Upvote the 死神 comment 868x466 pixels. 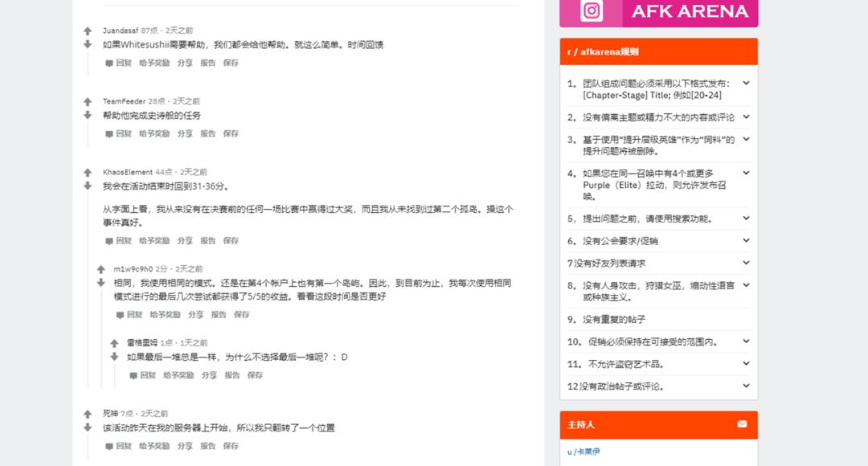point(88,414)
